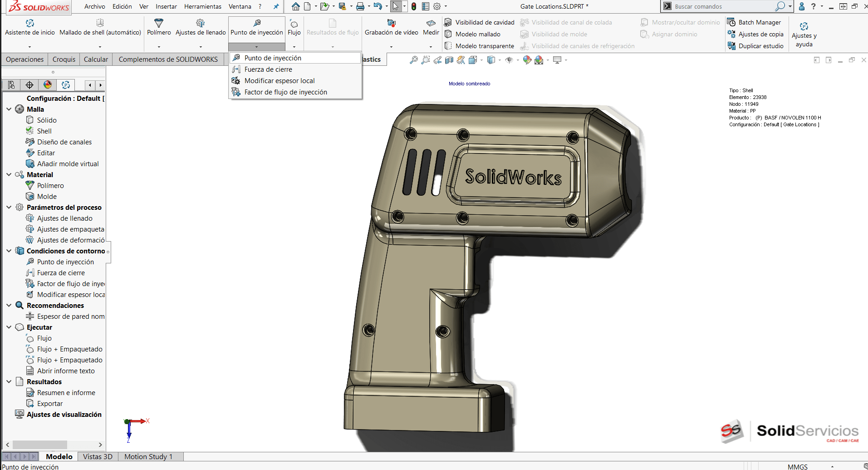This screenshot has width=868, height=470.
Task: Click the Section view icon
Action: tap(449, 60)
